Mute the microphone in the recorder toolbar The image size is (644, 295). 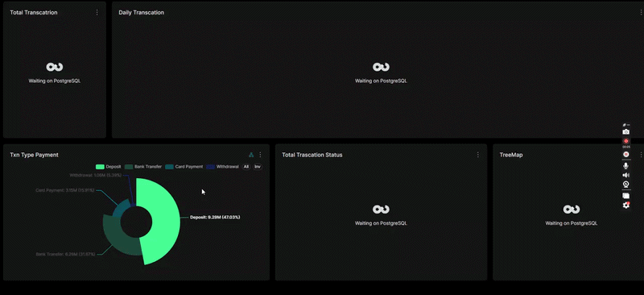pos(626,165)
